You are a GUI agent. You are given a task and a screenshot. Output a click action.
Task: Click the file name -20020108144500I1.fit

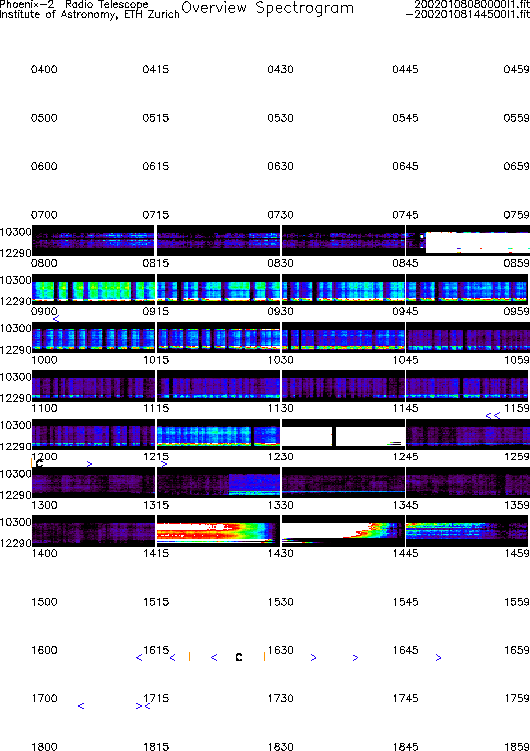click(x=468, y=14)
